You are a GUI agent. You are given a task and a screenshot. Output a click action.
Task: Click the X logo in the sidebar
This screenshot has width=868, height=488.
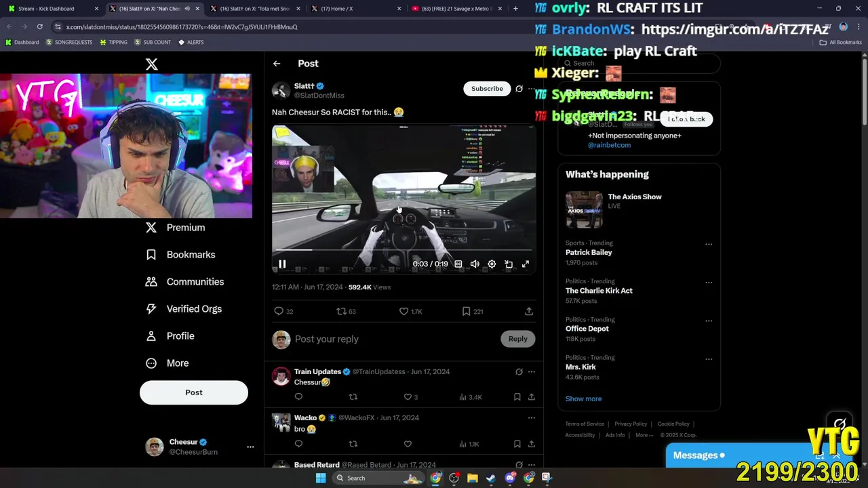click(152, 64)
